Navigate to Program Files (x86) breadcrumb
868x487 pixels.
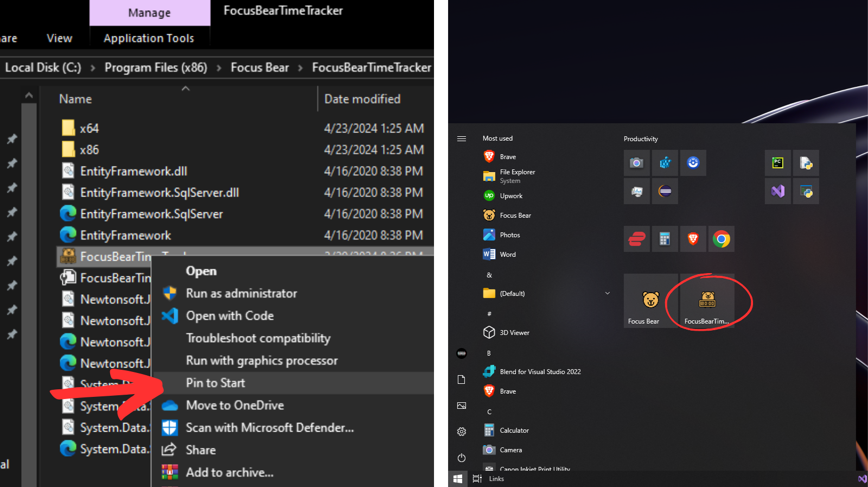(x=156, y=67)
